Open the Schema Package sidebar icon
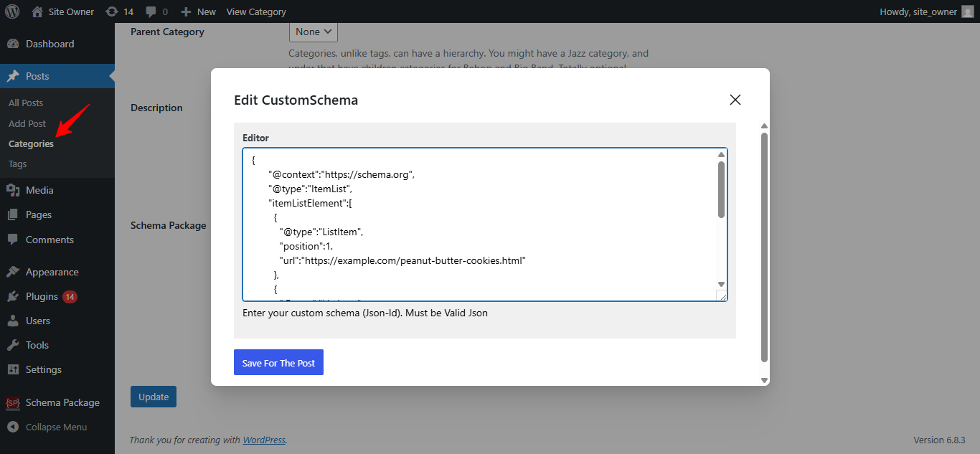The height and width of the screenshot is (454, 980). 13,402
